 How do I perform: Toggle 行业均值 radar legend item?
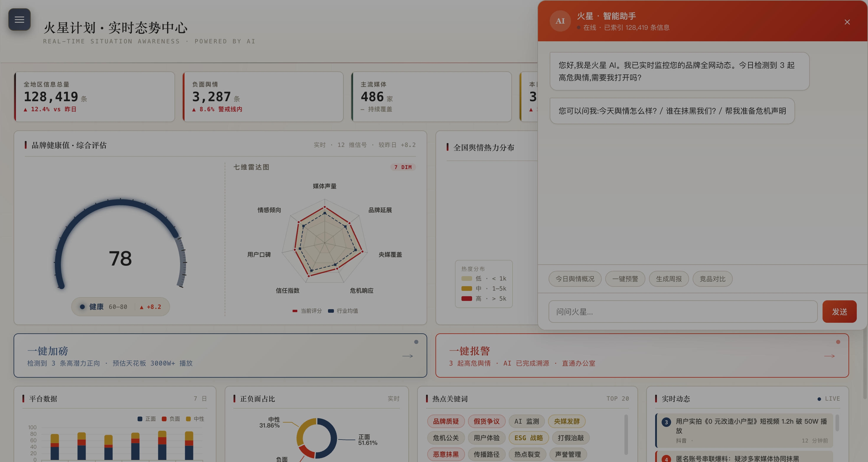[x=343, y=311]
